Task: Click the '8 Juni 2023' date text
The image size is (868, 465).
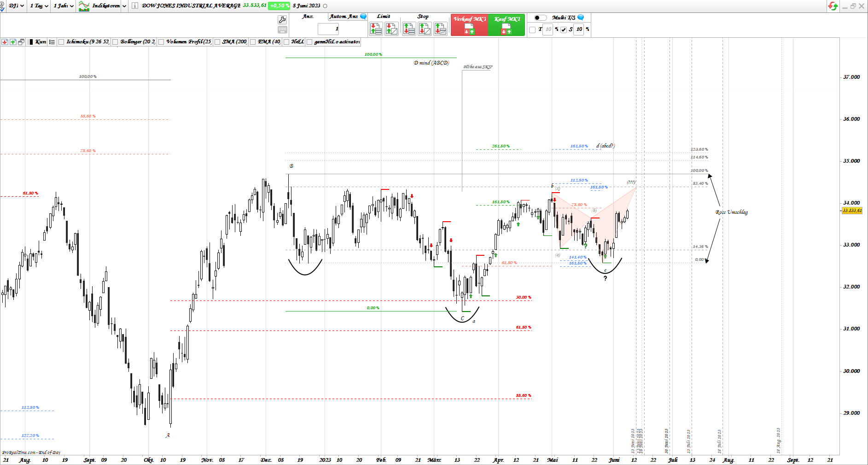Action: pyautogui.click(x=307, y=6)
